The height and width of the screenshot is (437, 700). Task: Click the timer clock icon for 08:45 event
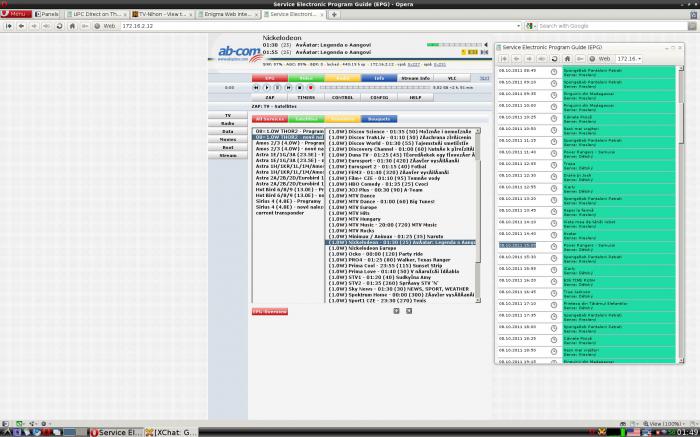(554, 72)
